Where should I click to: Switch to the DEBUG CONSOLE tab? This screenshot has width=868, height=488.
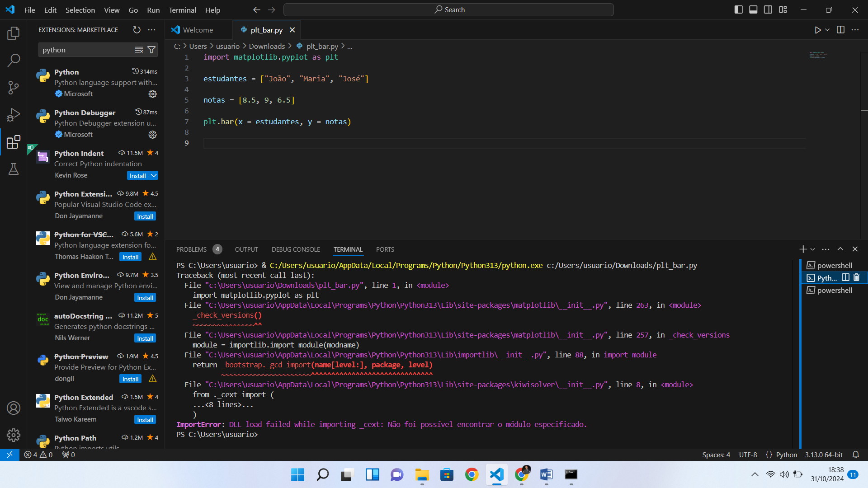click(x=296, y=249)
